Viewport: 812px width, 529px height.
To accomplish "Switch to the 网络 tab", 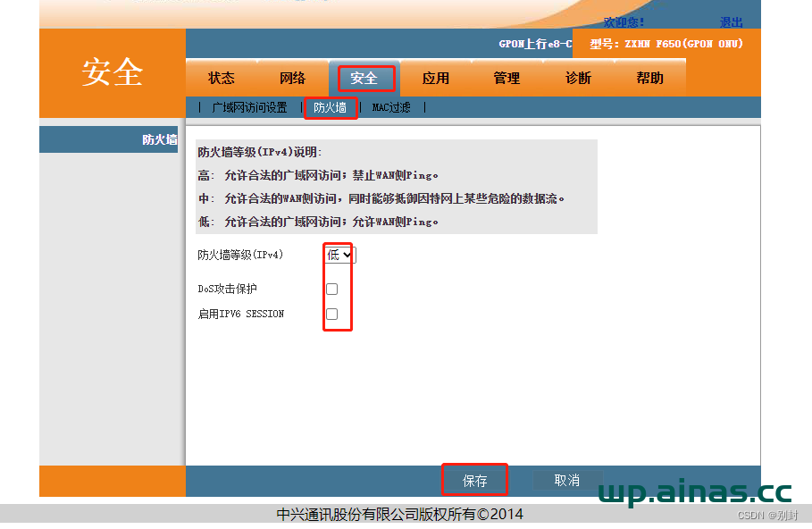I will (x=292, y=79).
